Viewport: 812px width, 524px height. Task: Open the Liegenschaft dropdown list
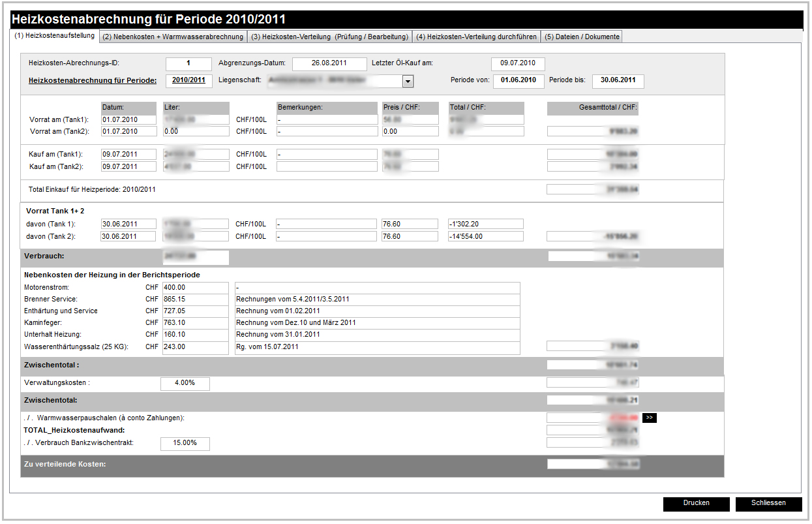coord(408,82)
